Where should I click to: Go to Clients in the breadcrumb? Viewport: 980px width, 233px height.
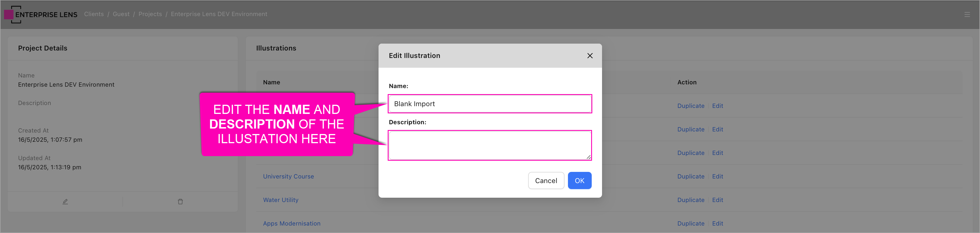pos(94,14)
